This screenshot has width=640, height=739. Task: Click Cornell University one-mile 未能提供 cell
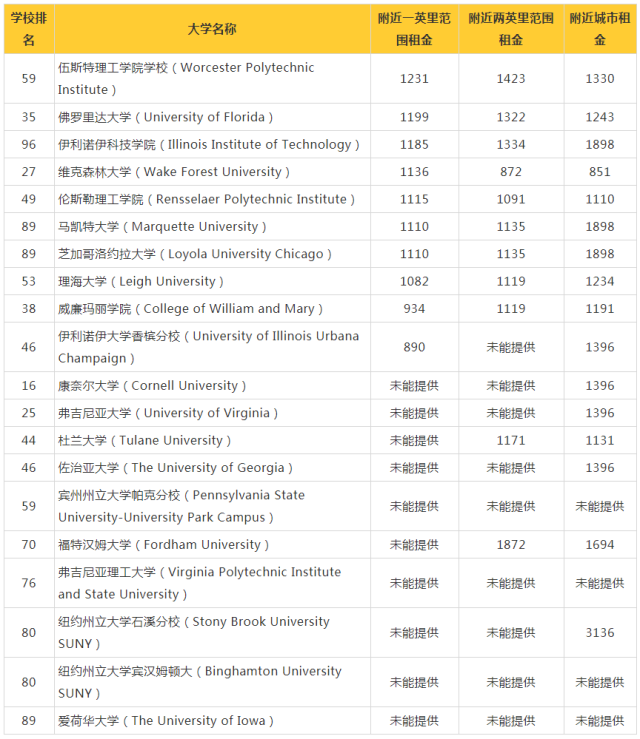tap(414, 386)
